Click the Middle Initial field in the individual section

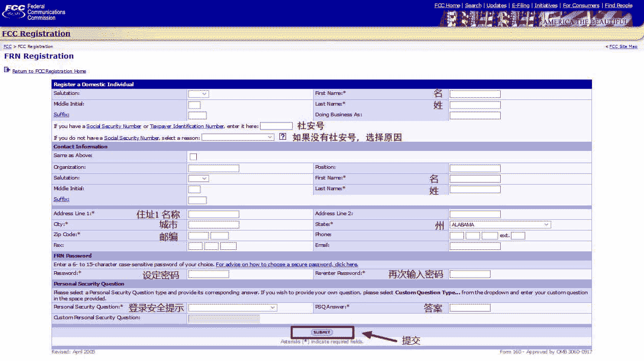(x=194, y=105)
